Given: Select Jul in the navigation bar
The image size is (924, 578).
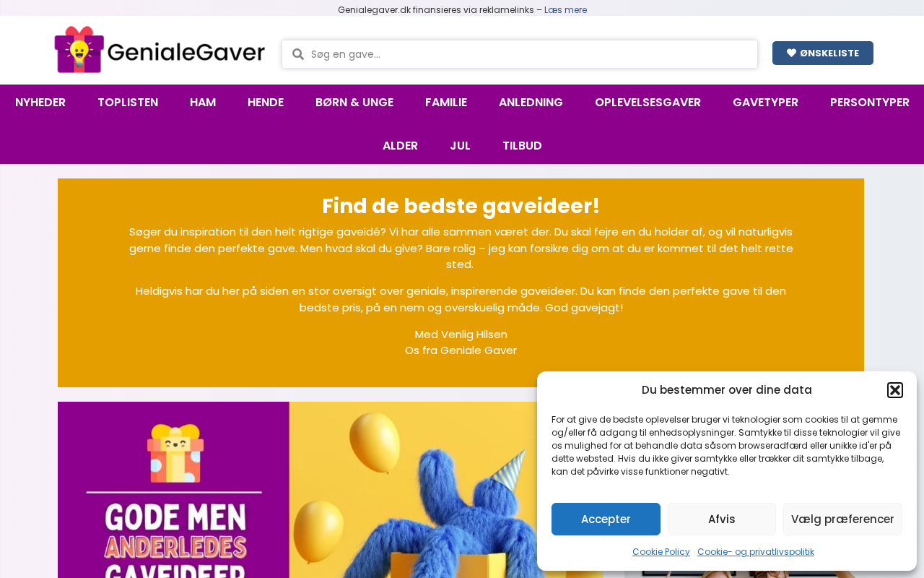Looking at the screenshot, I should (x=460, y=146).
